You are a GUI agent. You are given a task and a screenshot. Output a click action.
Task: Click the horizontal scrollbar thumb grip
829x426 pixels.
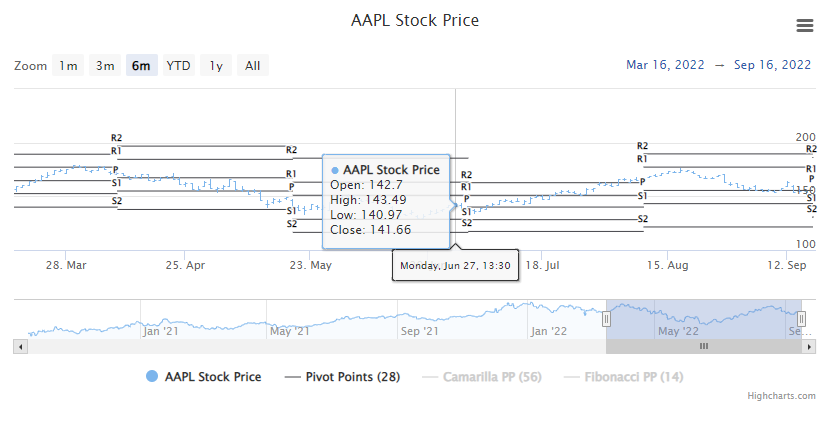(x=703, y=346)
